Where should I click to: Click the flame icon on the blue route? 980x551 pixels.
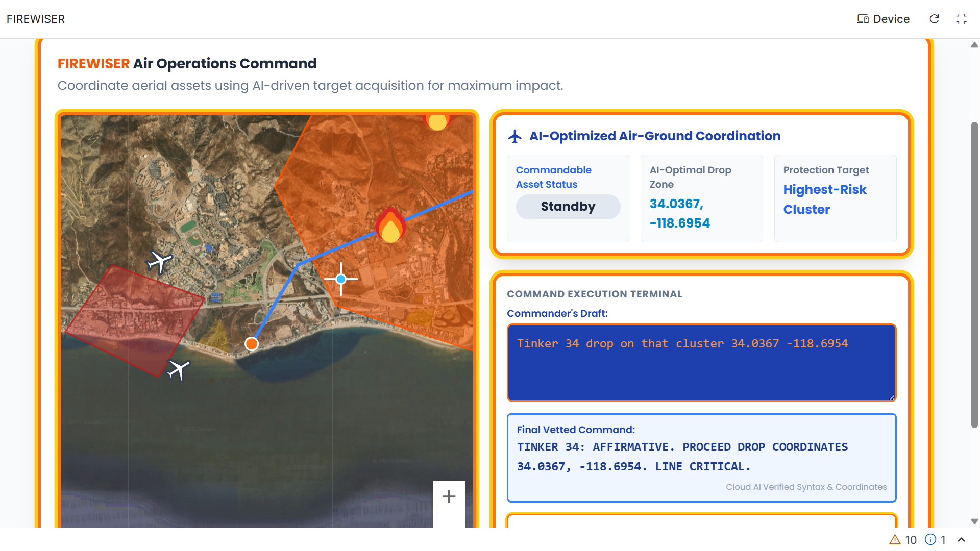(x=390, y=226)
